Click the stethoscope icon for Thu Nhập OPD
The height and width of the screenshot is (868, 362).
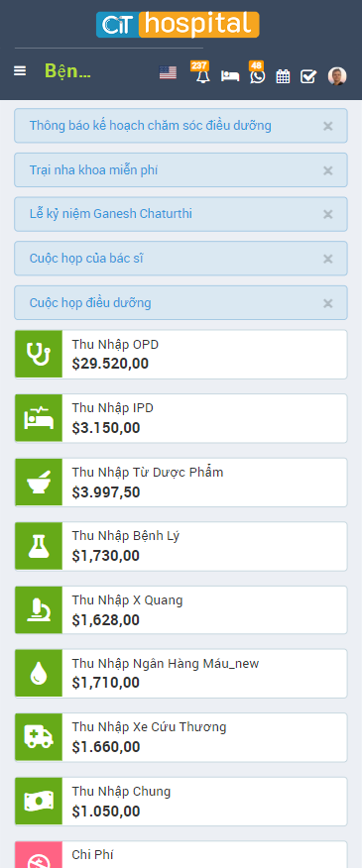pyautogui.click(x=39, y=355)
